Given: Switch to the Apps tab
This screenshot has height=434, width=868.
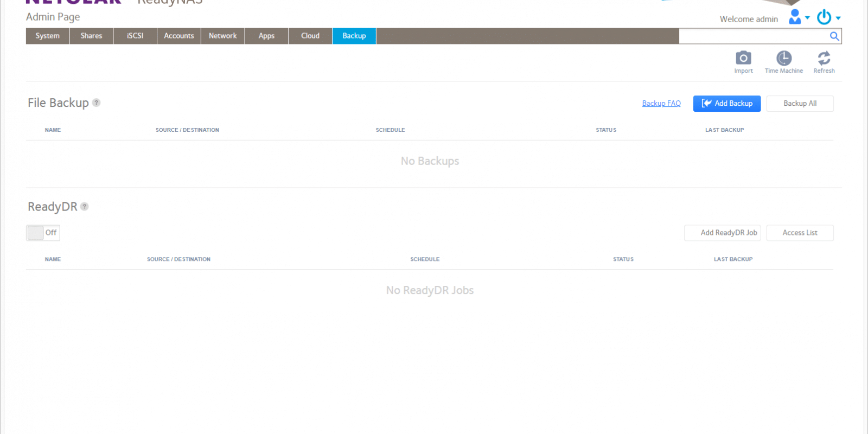Looking at the screenshot, I should [266, 36].
